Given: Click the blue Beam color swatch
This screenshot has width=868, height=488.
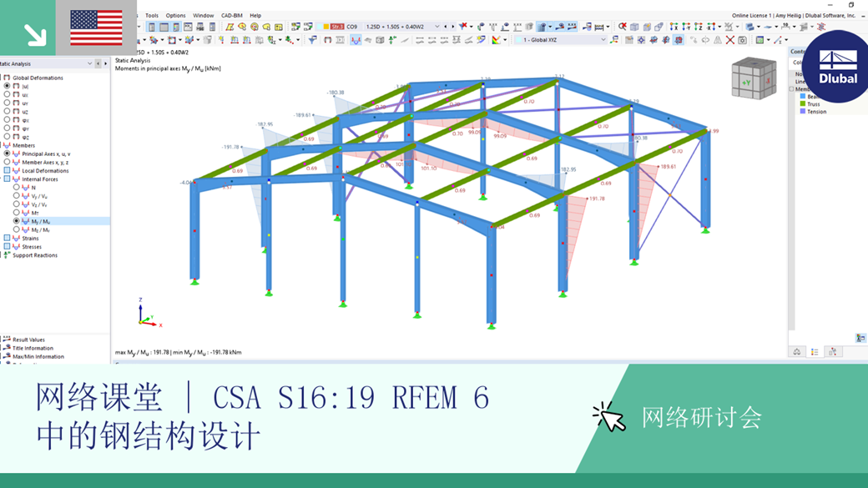Looking at the screenshot, I should (x=803, y=96).
